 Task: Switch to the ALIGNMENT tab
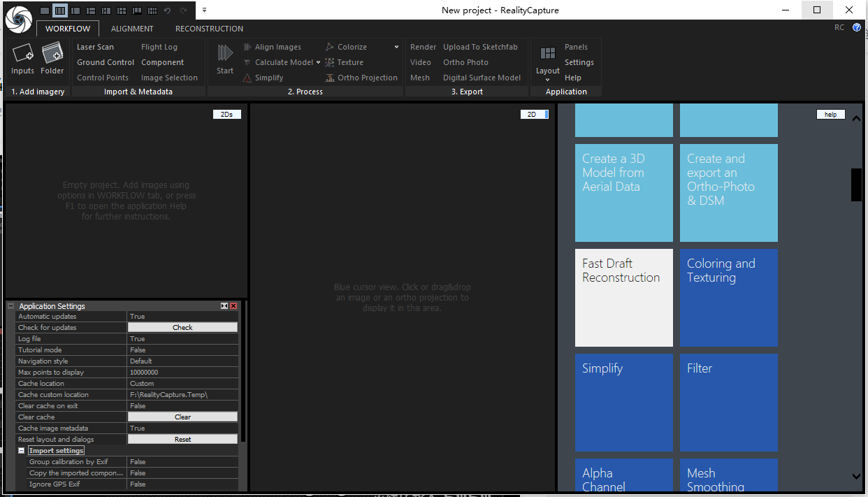point(132,29)
